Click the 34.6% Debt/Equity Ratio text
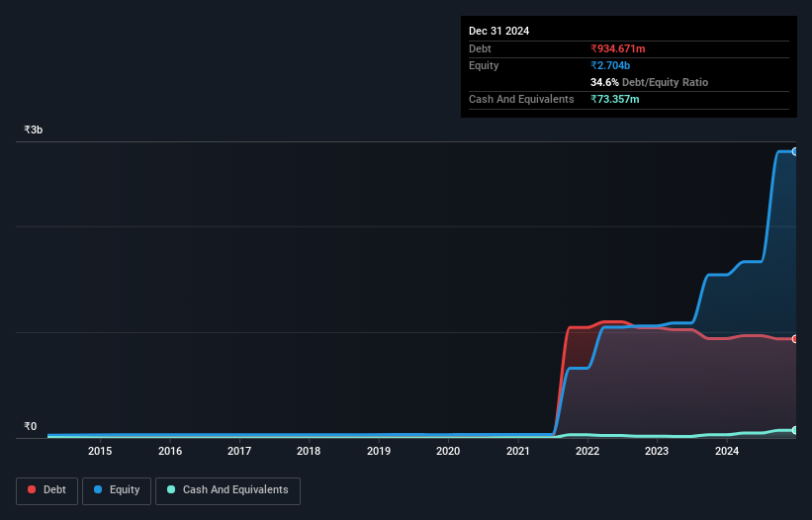Image resolution: width=812 pixels, height=520 pixels. [649, 82]
